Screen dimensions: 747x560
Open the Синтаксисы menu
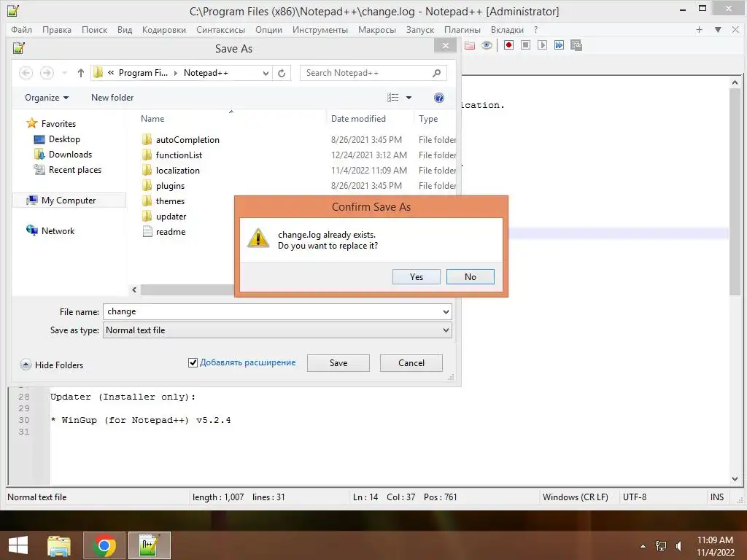pos(220,29)
